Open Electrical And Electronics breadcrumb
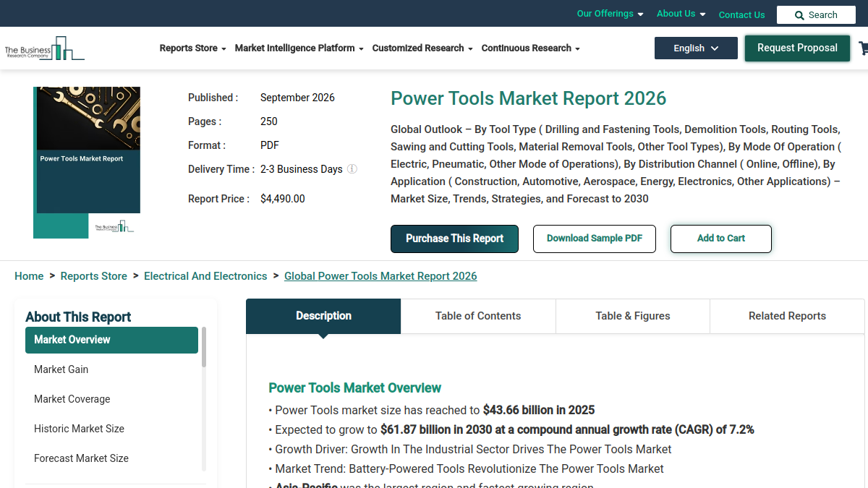Viewport: 868px width, 488px height. click(x=205, y=276)
